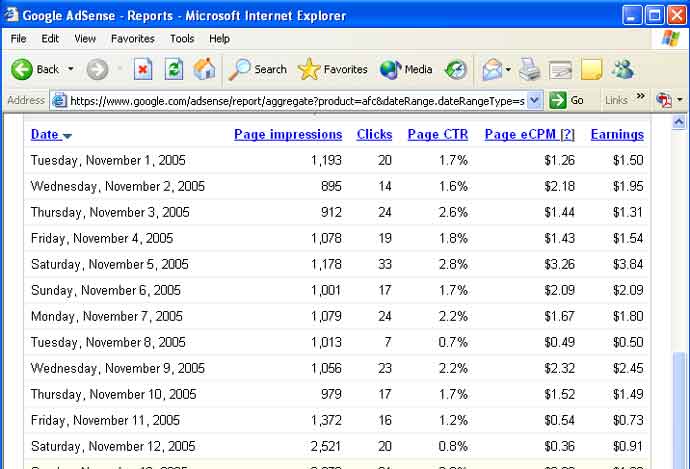This screenshot has width=690, height=469.
Task: Sort report by Page impressions column
Action: (x=288, y=134)
